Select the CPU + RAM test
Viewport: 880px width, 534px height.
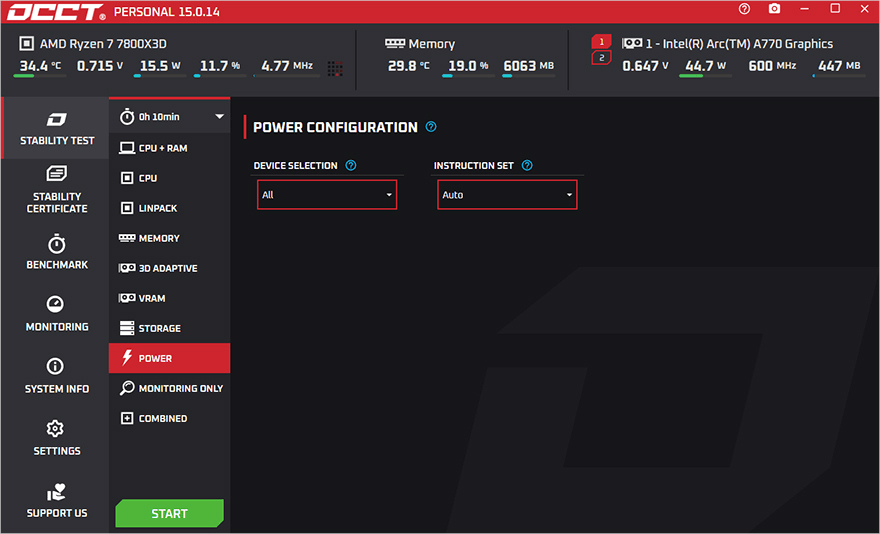[169, 148]
